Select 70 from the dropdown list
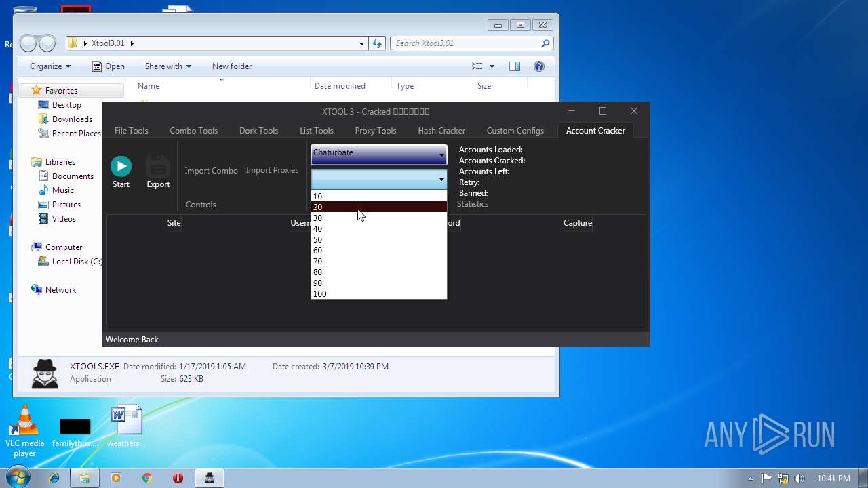Image resolution: width=868 pixels, height=488 pixels. pos(379,261)
